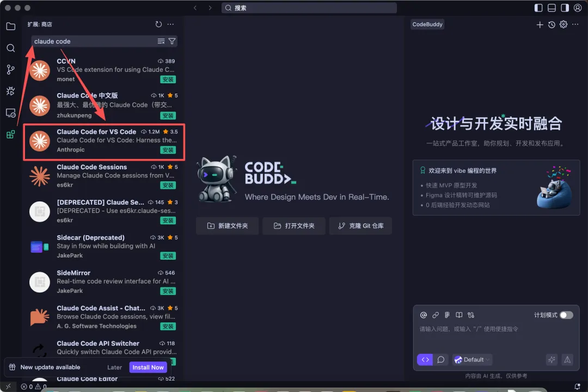Viewport: 588px width, 392px height.
Task: Open Source Control view in activity bar
Action: pos(10,69)
